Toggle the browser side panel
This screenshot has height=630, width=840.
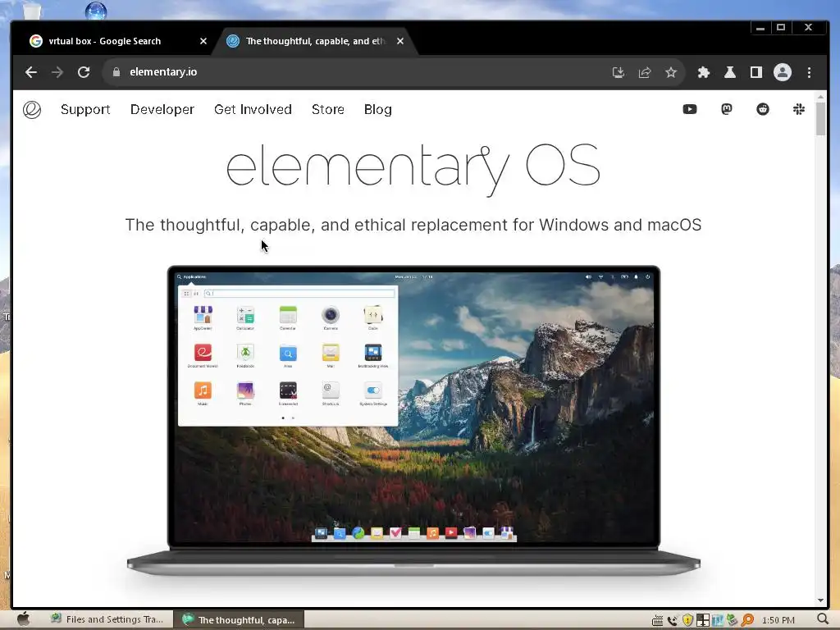point(756,72)
